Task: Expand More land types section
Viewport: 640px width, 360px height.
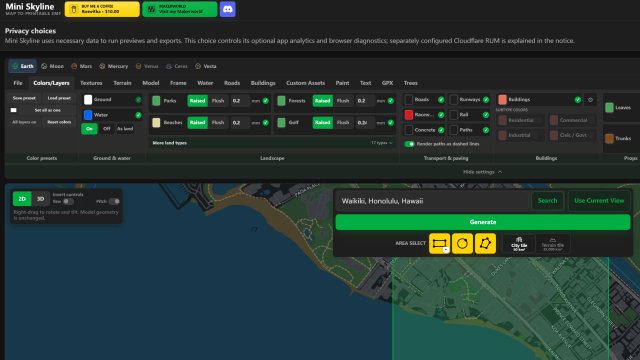Action: click(x=272, y=143)
